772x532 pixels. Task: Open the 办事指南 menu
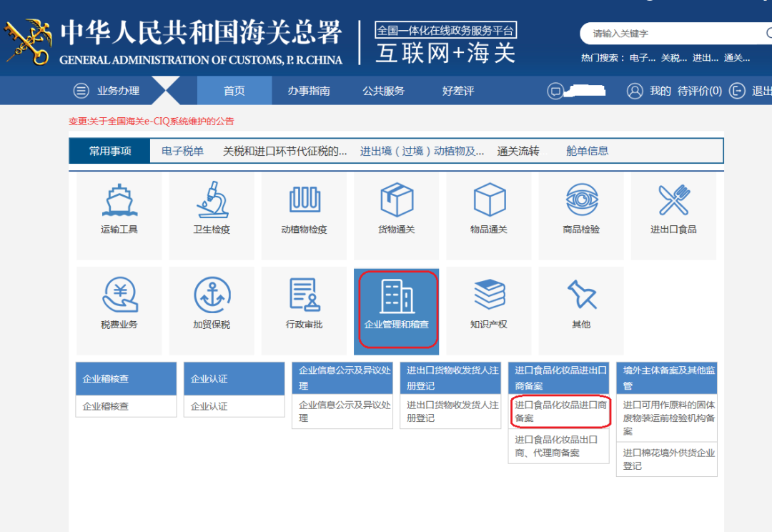[x=309, y=91]
